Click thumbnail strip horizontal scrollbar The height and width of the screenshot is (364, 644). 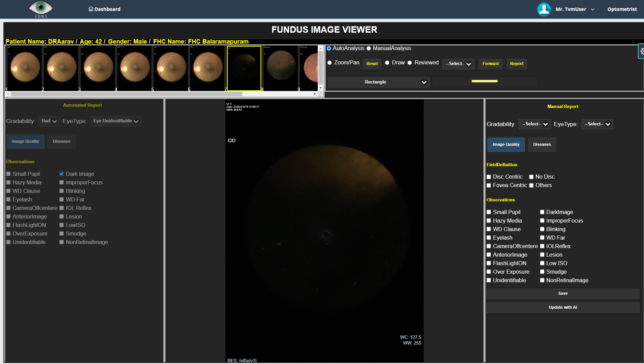[x=126, y=94]
